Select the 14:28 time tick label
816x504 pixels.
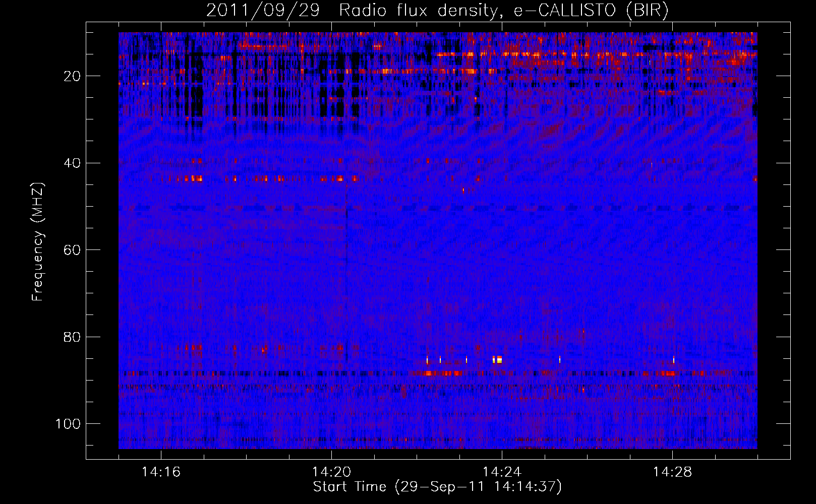coord(672,472)
